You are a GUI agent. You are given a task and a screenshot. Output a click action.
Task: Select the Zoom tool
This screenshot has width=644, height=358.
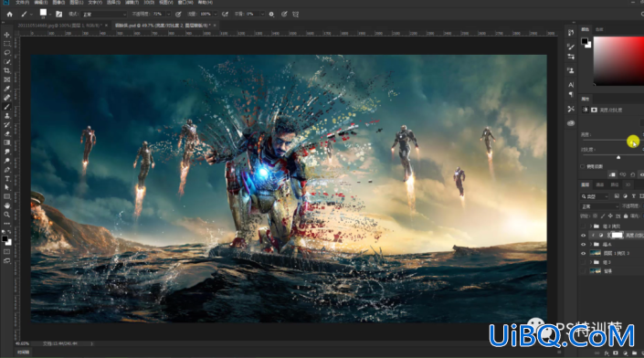tap(7, 215)
